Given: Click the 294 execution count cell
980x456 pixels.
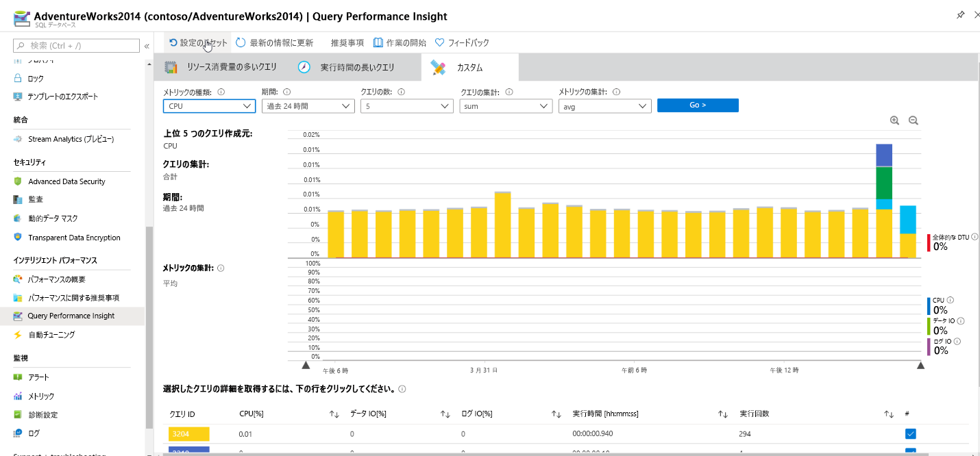Looking at the screenshot, I should tap(746, 434).
